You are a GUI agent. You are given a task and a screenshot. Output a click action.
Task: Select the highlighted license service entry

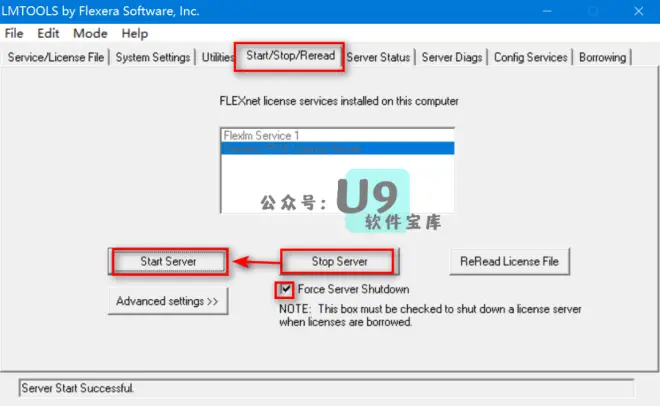[x=337, y=148]
